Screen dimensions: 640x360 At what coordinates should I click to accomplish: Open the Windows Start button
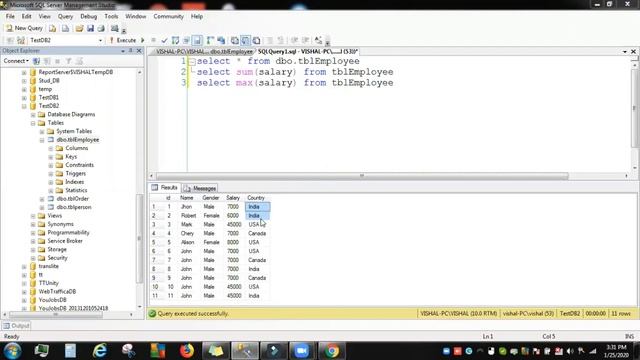point(12,351)
